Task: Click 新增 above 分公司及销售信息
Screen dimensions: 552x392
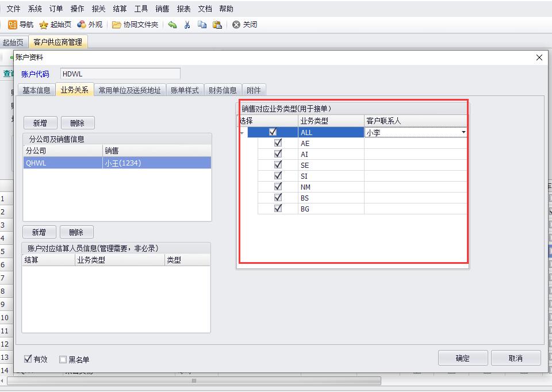Action: [40, 123]
